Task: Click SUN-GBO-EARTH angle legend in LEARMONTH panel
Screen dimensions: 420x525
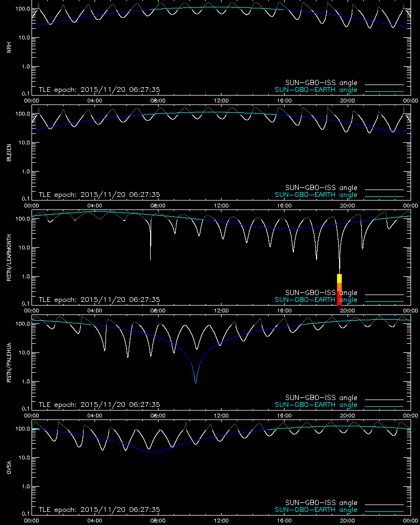Action: pyautogui.click(x=316, y=300)
